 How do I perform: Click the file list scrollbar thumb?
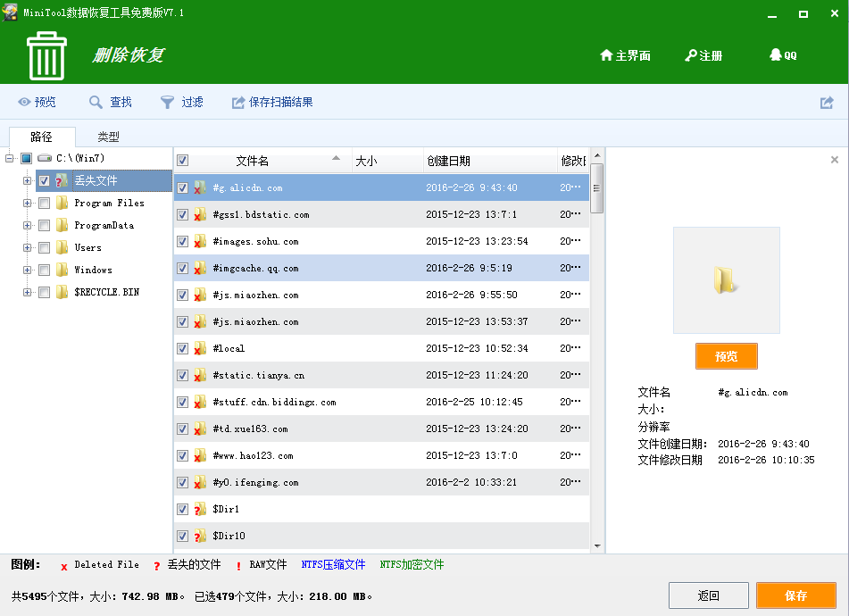click(596, 188)
